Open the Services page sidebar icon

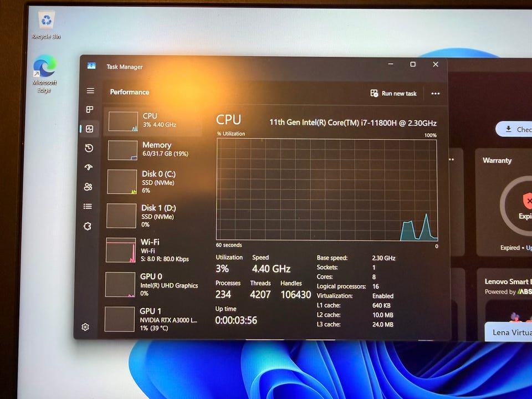click(88, 226)
